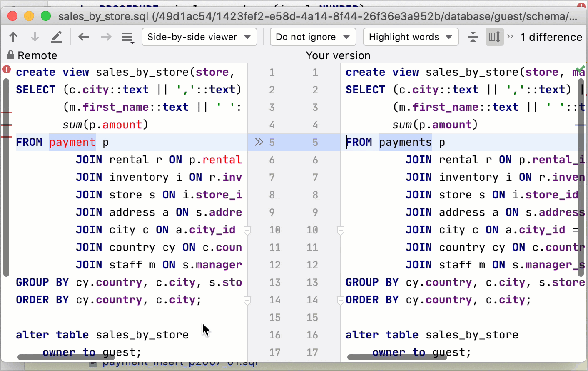This screenshot has height=371, width=588.
Task: Open the Side-by-side viewer dropdown
Action: tap(199, 37)
